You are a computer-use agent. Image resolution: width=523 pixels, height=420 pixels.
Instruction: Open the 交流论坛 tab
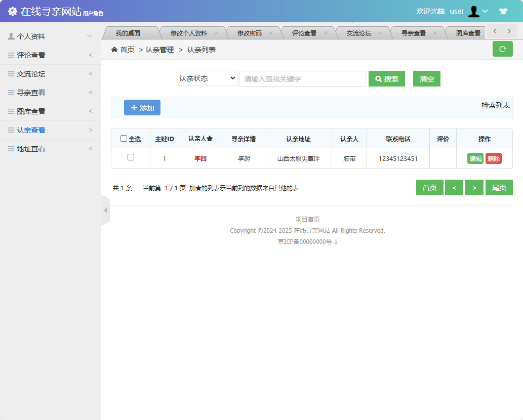(x=359, y=32)
